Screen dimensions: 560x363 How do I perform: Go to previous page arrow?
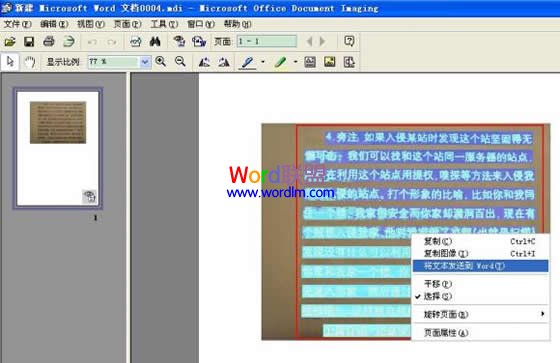coord(309,42)
